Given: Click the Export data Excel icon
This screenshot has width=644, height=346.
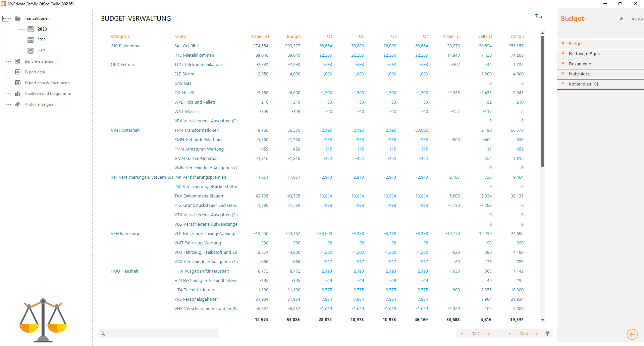Looking at the screenshot, I should tap(17, 72).
